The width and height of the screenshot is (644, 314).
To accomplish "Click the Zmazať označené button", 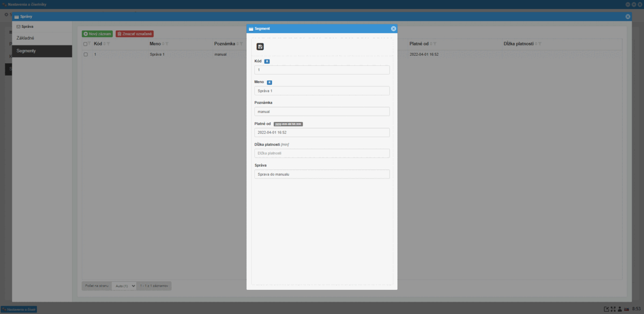I will click(x=135, y=34).
